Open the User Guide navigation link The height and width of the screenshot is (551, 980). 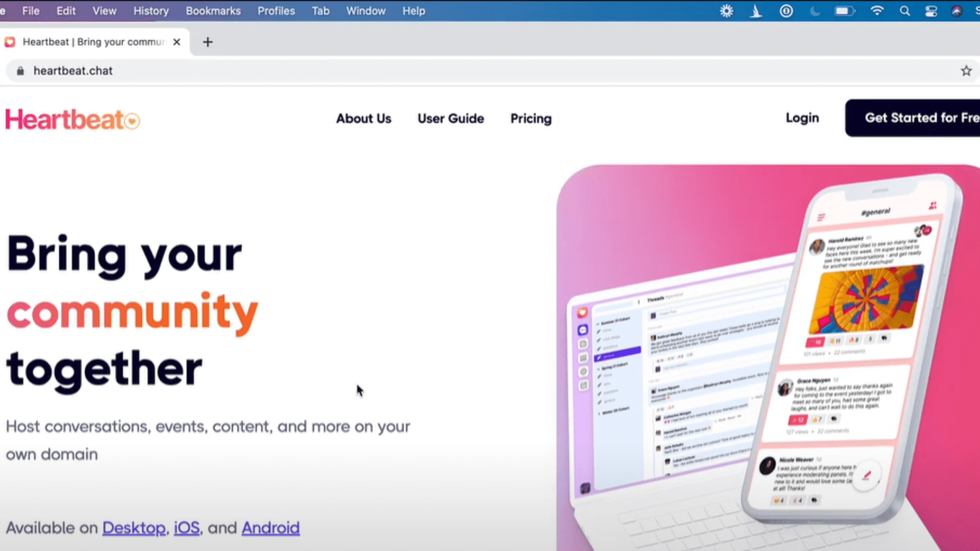[450, 118]
